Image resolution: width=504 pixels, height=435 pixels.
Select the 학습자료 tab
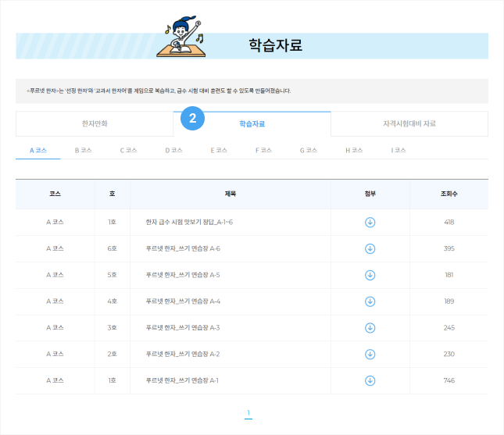coord(252,124)
